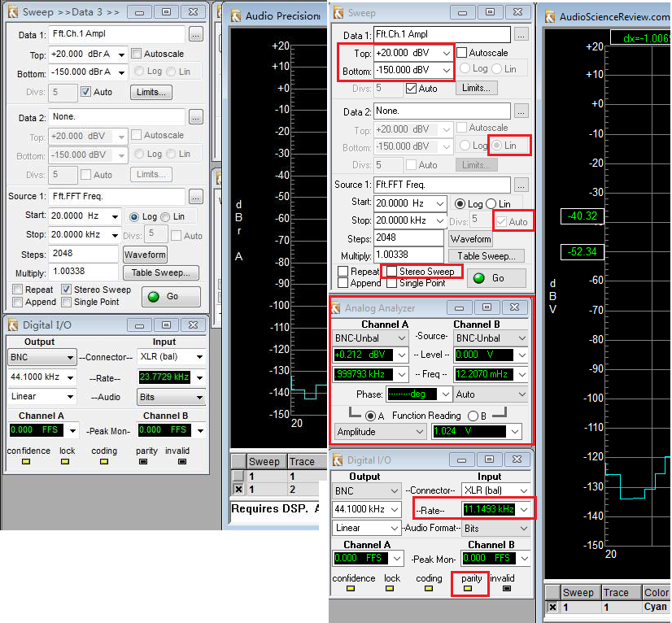Open Data 1 Limits... in Sweep window above Analog Analyzer

(476, 88)
